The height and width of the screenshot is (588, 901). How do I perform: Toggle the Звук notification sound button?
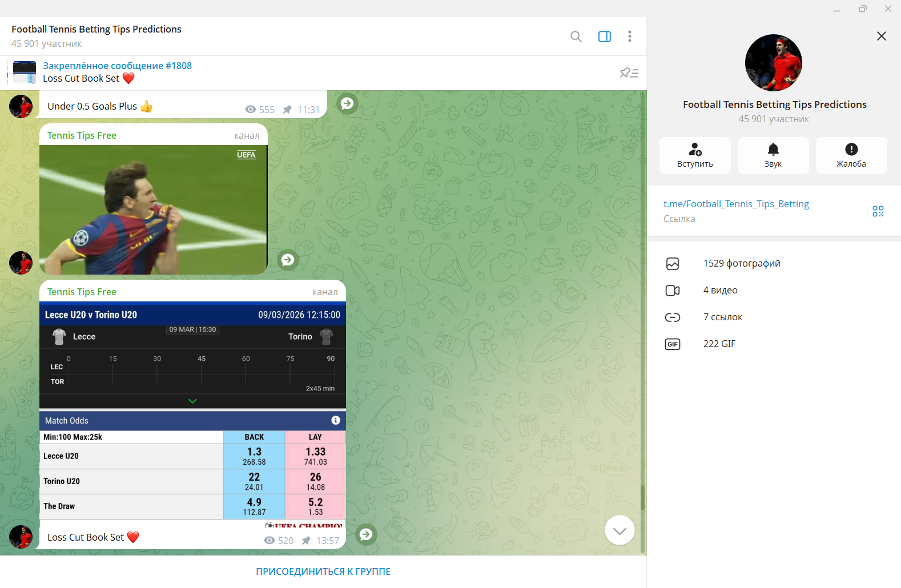click(x=773, y=155)
